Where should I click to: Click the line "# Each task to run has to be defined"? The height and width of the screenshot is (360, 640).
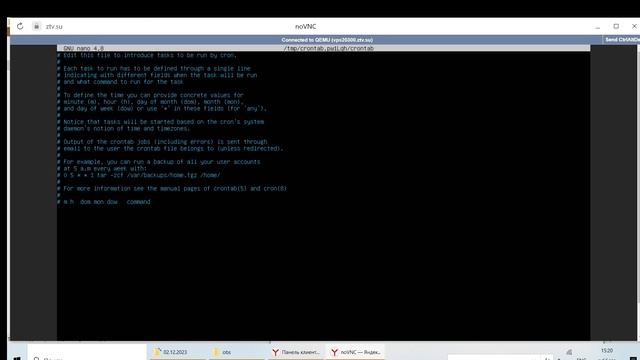pyautogui.click(x=154, y=69)
